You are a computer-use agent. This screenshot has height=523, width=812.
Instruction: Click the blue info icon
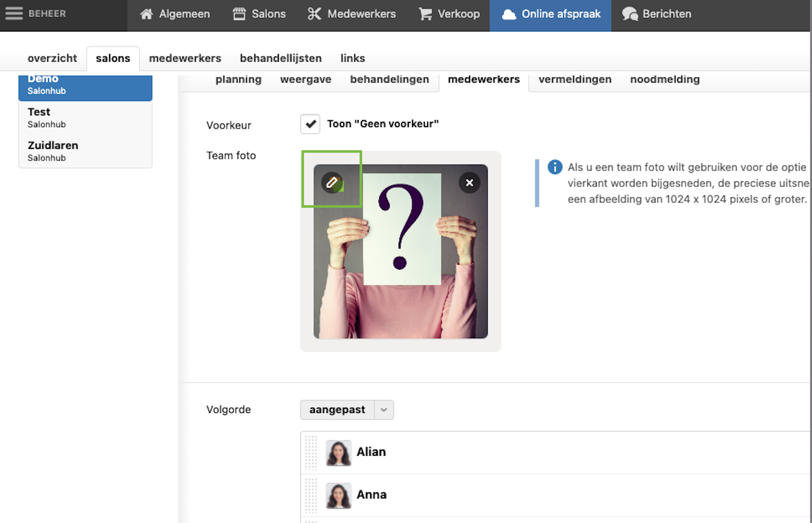pyautogui.click(x=554, y=167)
